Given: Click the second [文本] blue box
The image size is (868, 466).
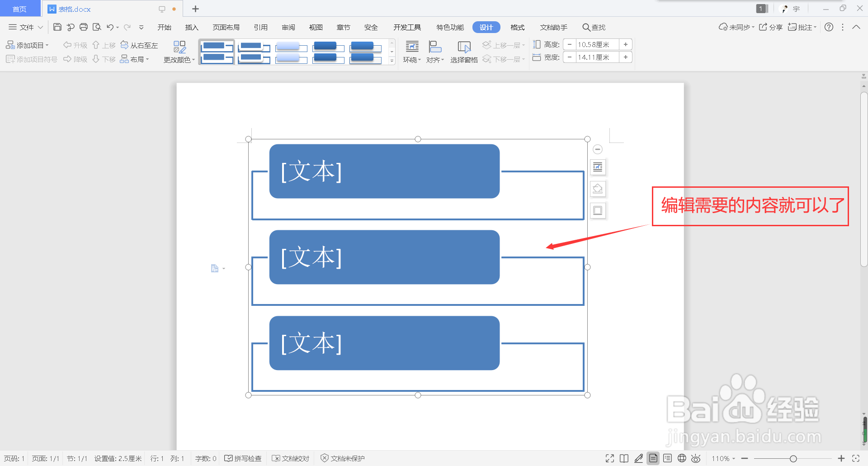Looking at the screenshot, I should pyautogui.click(x=384, y=257).
